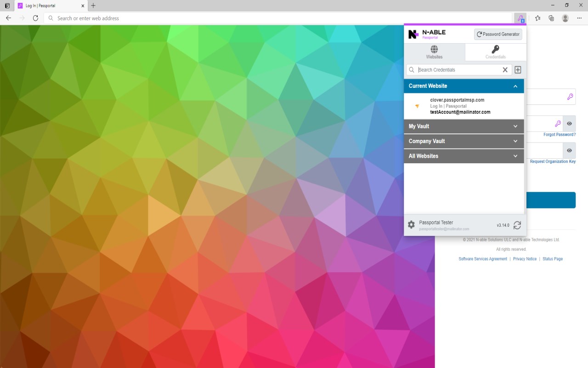Expand the All Websites section

coord(464,156)
